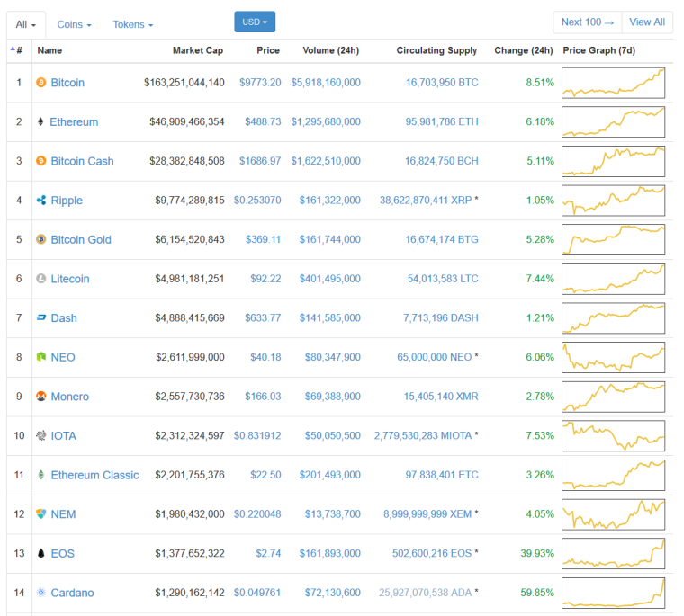Viewport: 684px width, 616px height.
Task: Click the Cardano logo icon
Action: [41, 593]
